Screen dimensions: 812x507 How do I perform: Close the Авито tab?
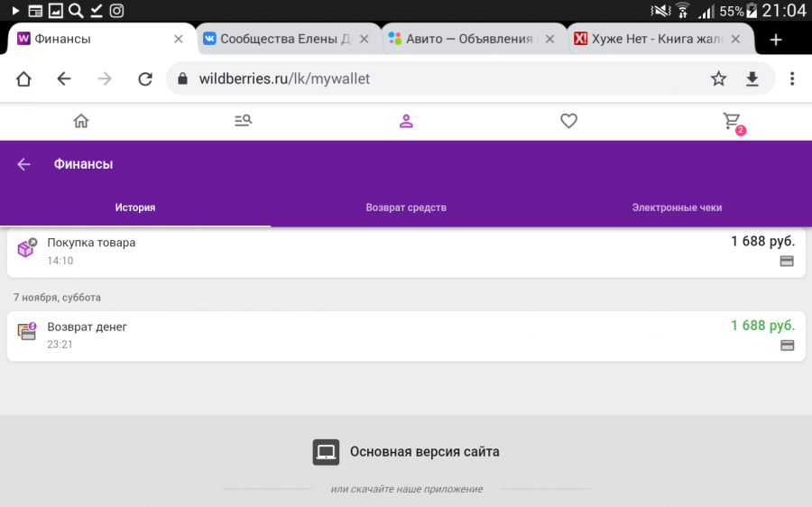point(550,39)
